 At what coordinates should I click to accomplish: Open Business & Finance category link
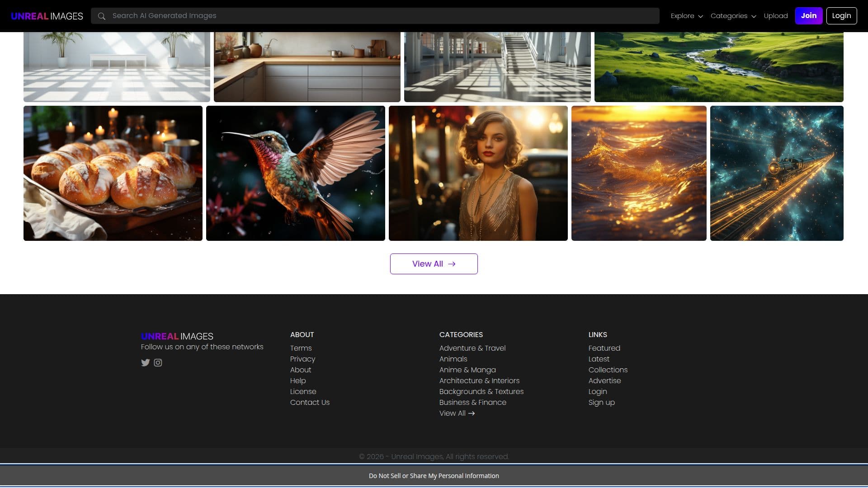(x=473, y=402)
